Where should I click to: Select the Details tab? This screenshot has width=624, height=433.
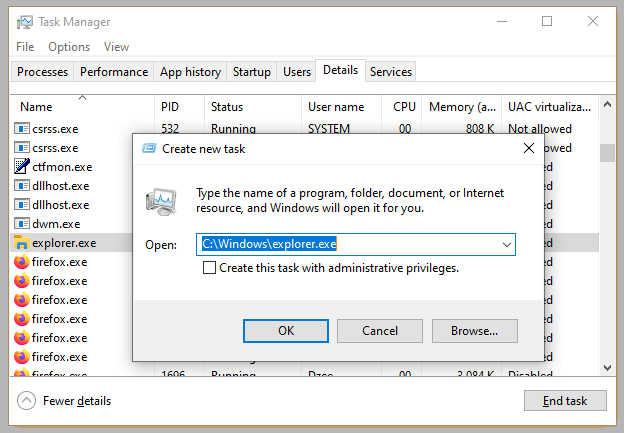[x=340, y=70]
